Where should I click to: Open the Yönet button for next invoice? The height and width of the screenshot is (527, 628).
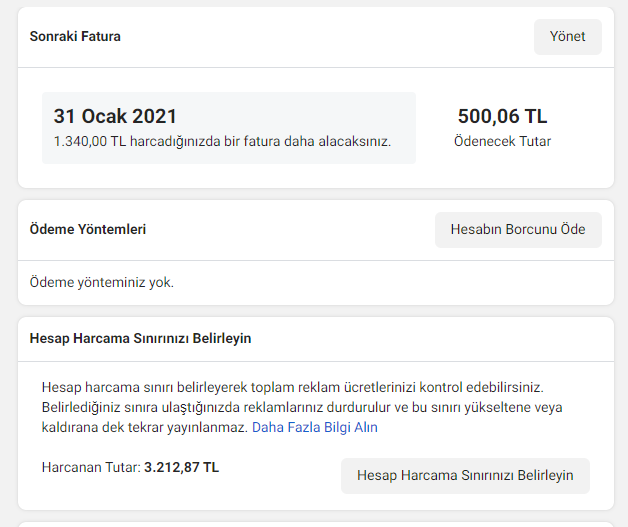pos(568,37)
